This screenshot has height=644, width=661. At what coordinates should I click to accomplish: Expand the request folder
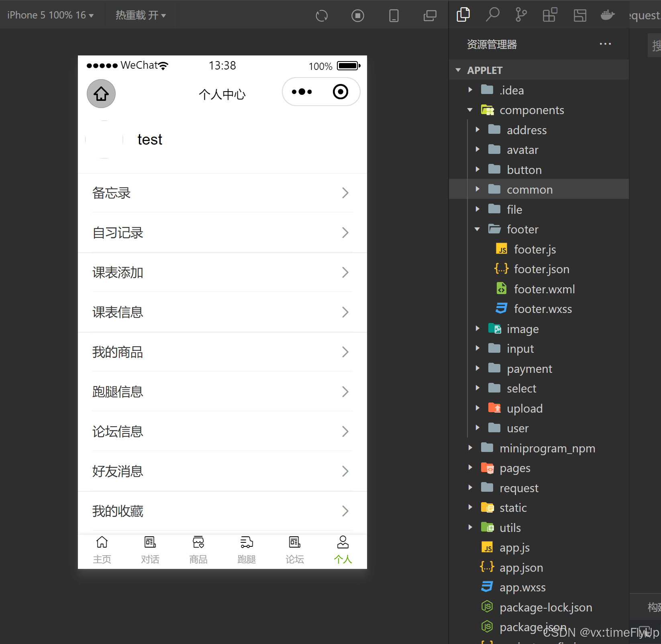pos(539,488)
